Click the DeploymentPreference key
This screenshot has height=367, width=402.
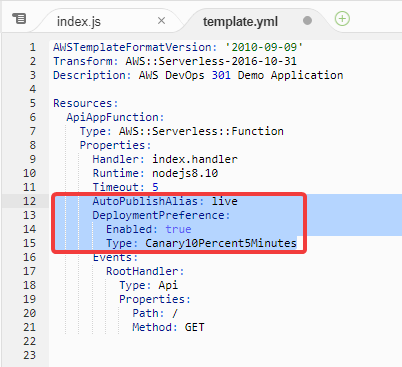159,215
